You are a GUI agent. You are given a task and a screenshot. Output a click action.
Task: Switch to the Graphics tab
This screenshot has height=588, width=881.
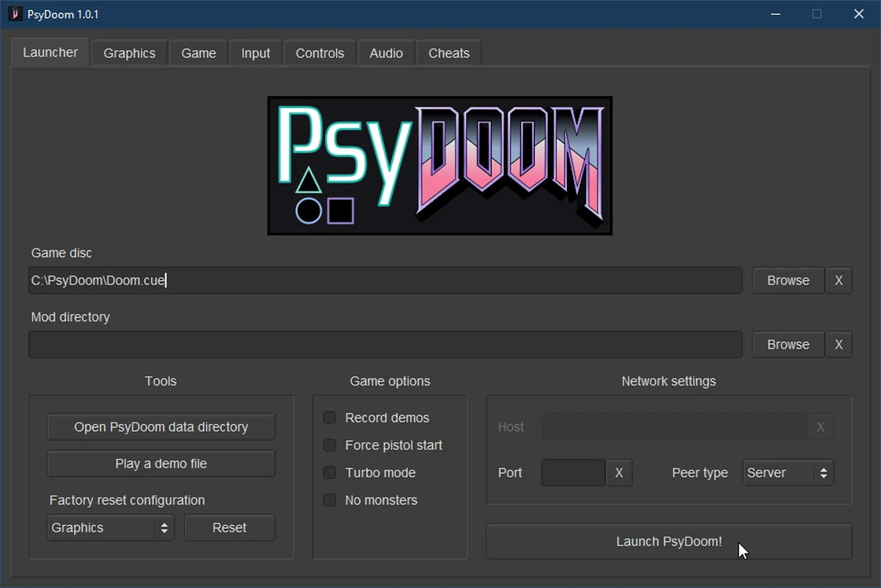[x=129, y=54]
